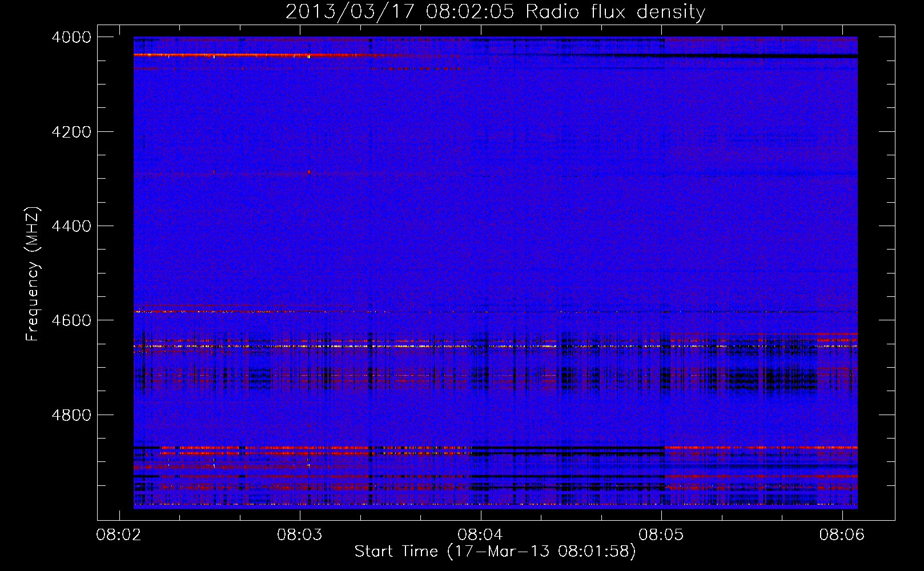Click the 08:03 time axis label
Screen dimensions: 924x571
[x=299, y=535]
